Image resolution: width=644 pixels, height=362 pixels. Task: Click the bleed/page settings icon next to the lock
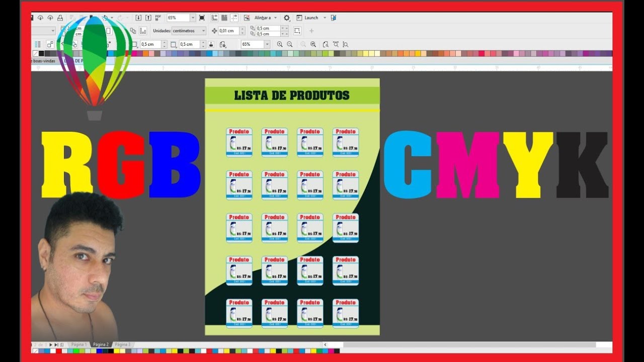tap(222, 44)
